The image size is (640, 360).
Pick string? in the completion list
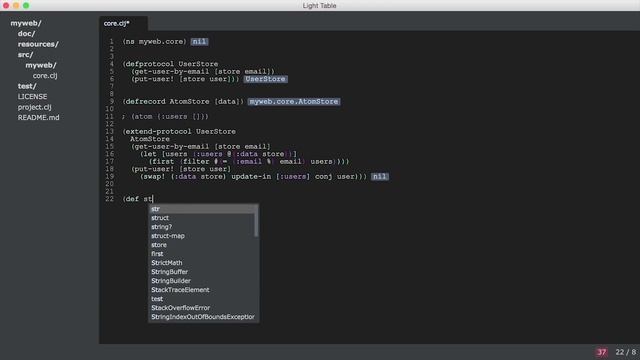pos(202,227)
